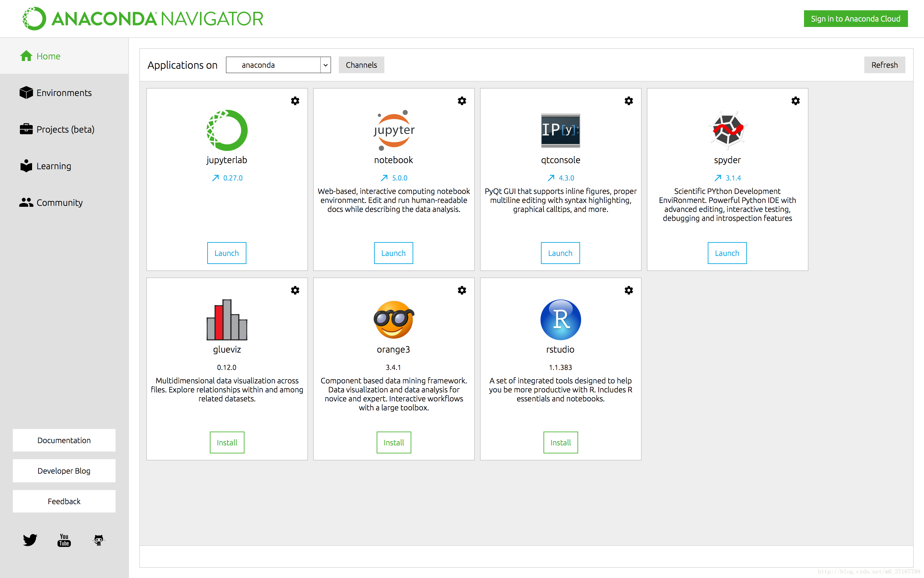Click notebook version update arrow
Viewport: 924px width, 578px height.
pyautogui.click(x=384, y=178)
